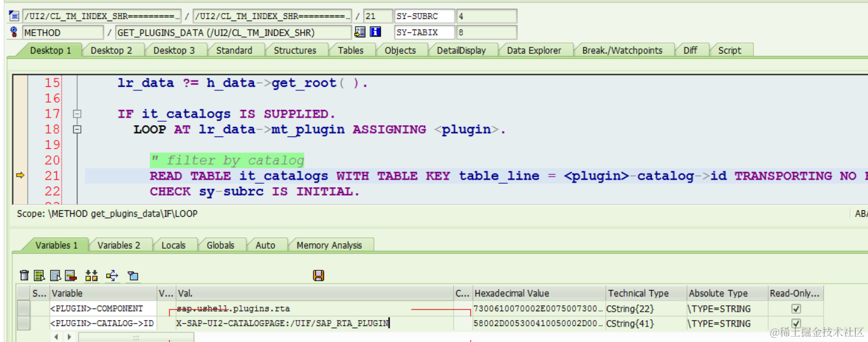Screen dimensions: 868x342
Task: Click the Read-Only column header
Action: click(x=796, y=293)
